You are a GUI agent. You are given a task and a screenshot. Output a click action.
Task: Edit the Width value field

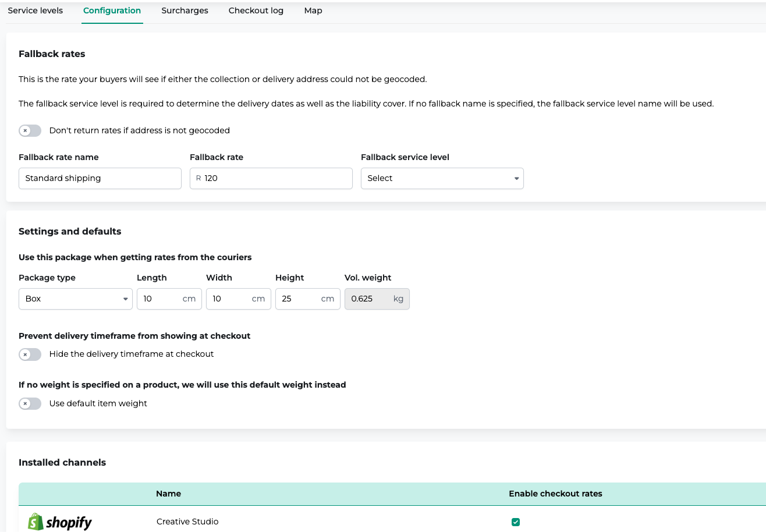(x=239, y=299)
